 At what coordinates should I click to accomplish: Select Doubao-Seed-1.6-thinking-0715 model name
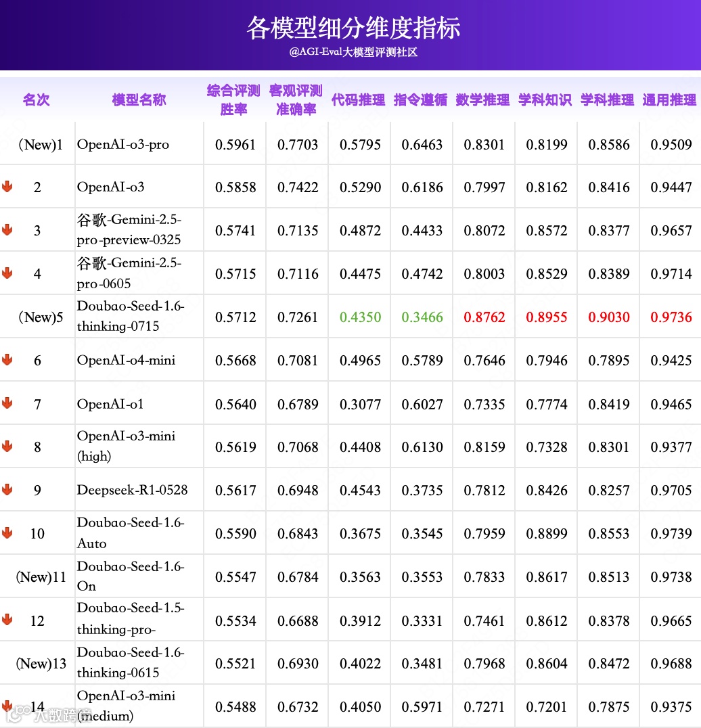[x=131, y=316]
